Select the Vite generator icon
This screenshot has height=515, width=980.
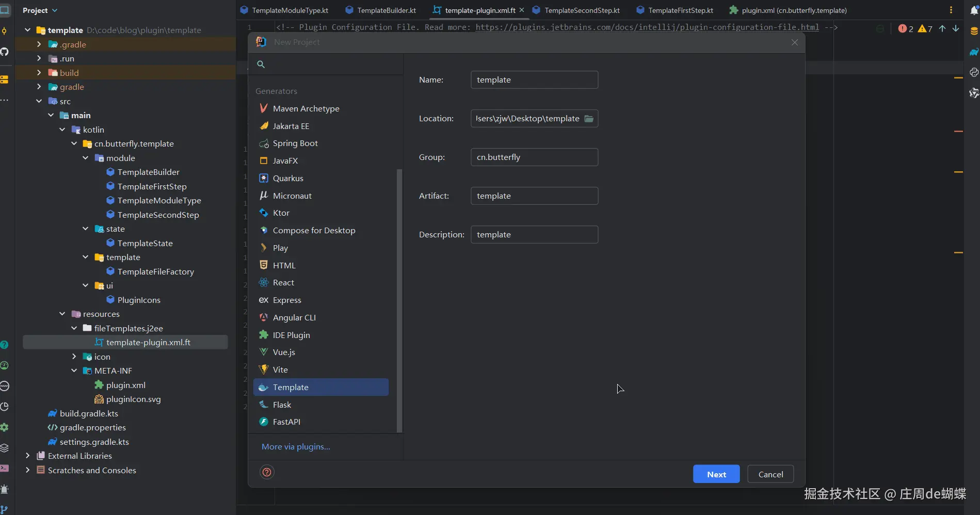pyautogui.click(x=264, y=369)
